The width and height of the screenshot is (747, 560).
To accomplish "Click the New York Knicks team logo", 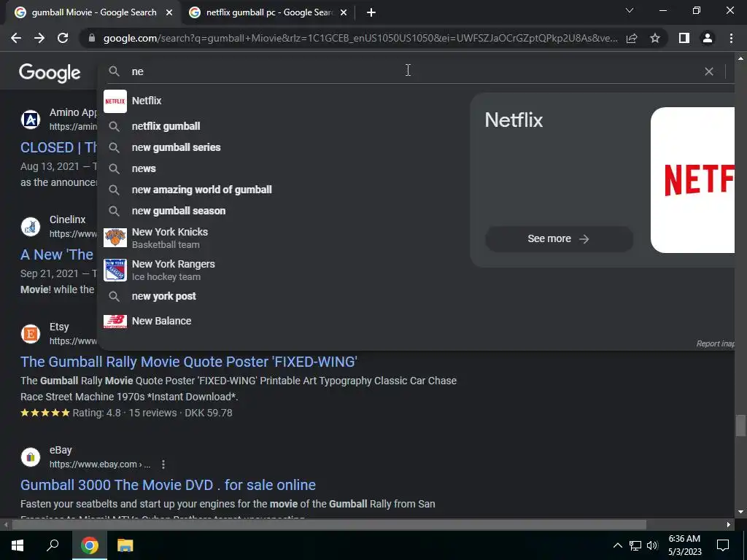I will (115, 238).
